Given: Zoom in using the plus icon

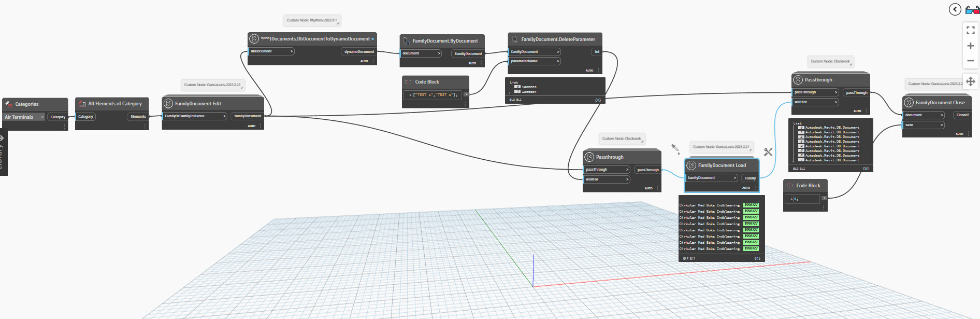Looking at the screenshot, I should coord(971,46).
